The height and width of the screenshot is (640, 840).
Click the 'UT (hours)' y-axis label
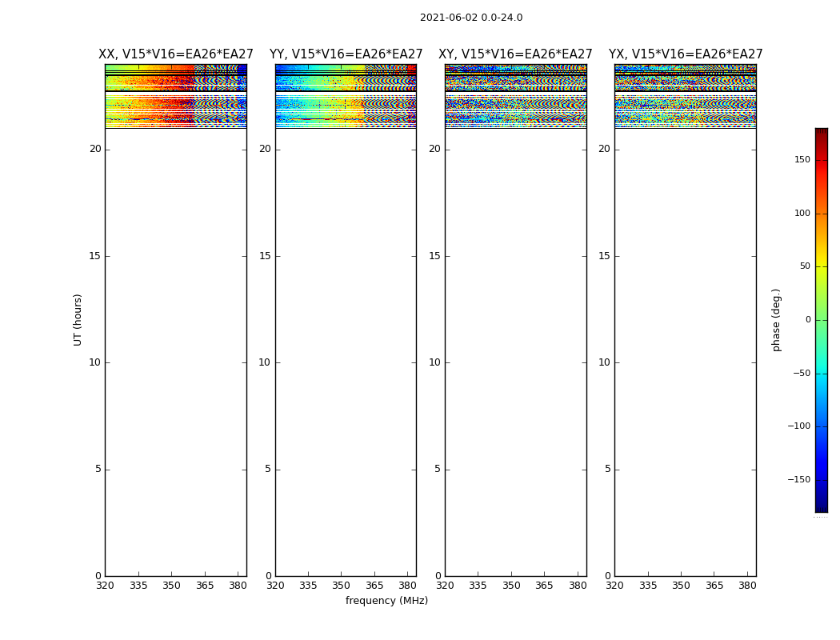(78, 319)
